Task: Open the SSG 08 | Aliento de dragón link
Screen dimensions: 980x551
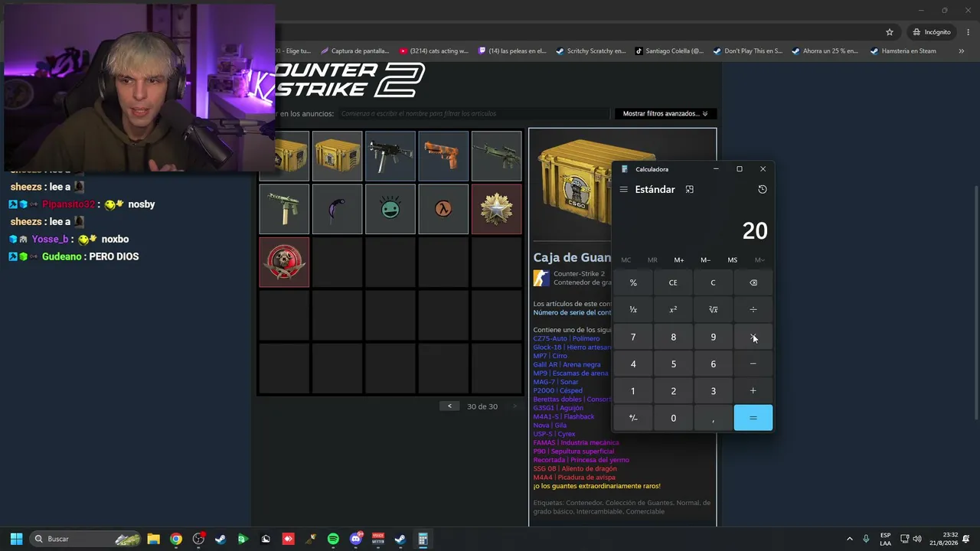Action: click(574, 468)
